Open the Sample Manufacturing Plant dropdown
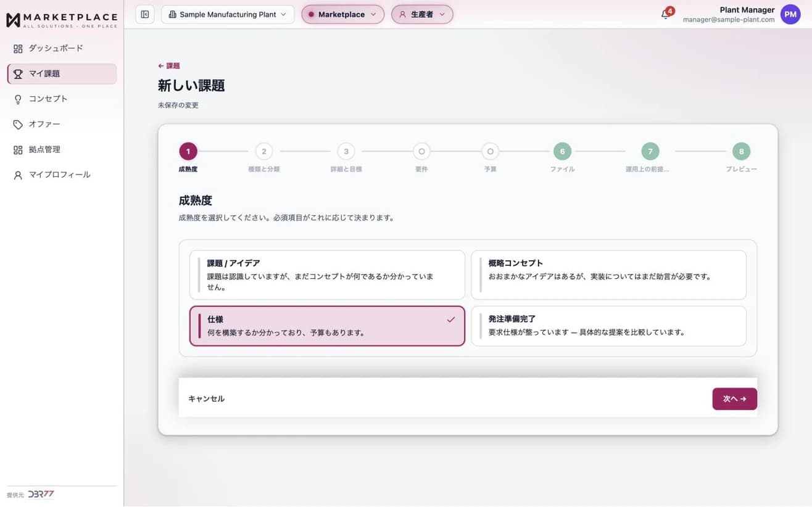The width and height of the screenshot is (812, 507). click(228, 14)
